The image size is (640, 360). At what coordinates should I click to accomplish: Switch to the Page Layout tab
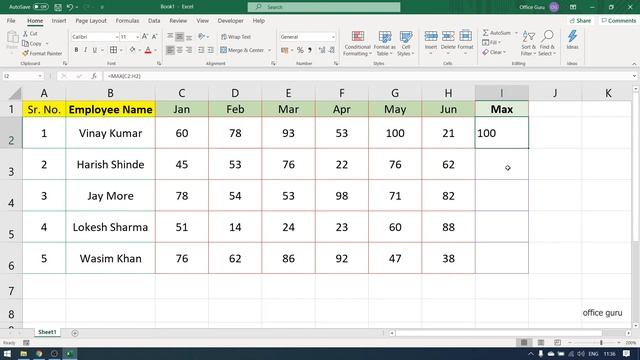click(91, 20)
